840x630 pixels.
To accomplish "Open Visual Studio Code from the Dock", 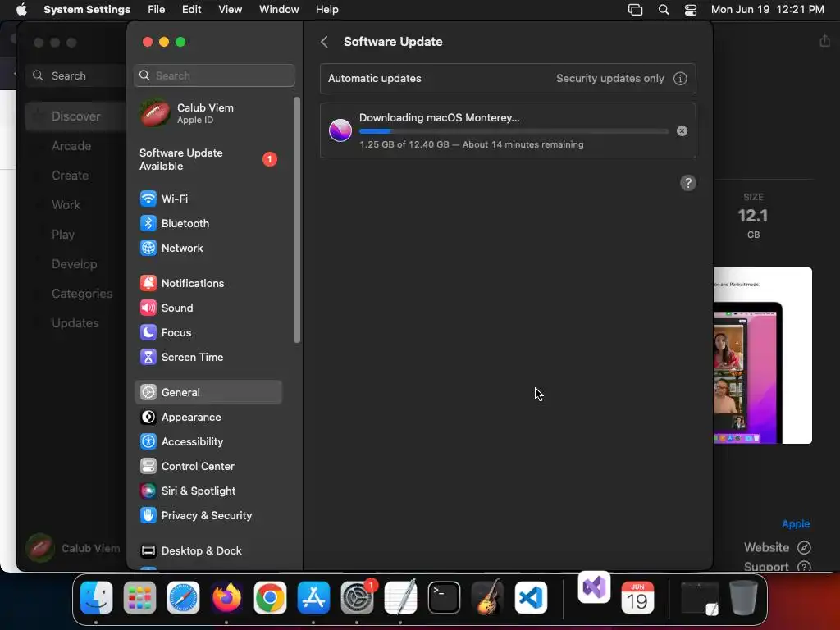I will 531,597.
